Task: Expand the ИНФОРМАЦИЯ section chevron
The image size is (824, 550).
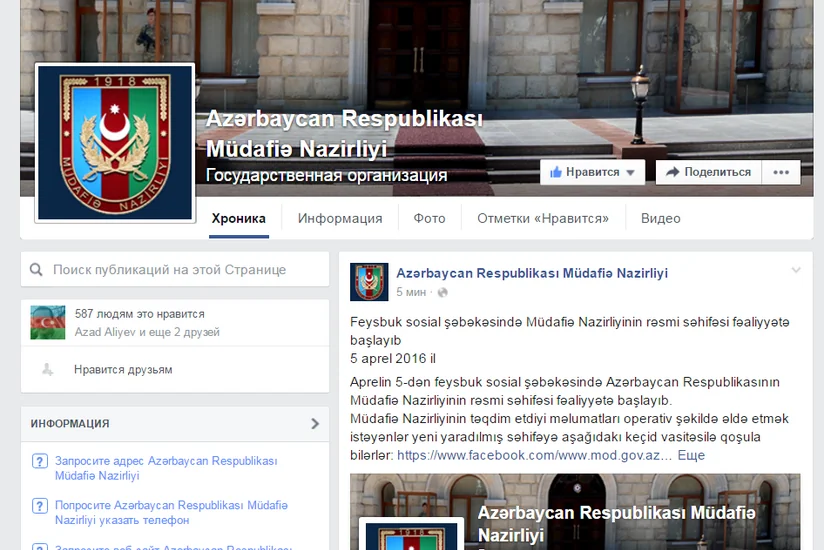Action: 315,423
